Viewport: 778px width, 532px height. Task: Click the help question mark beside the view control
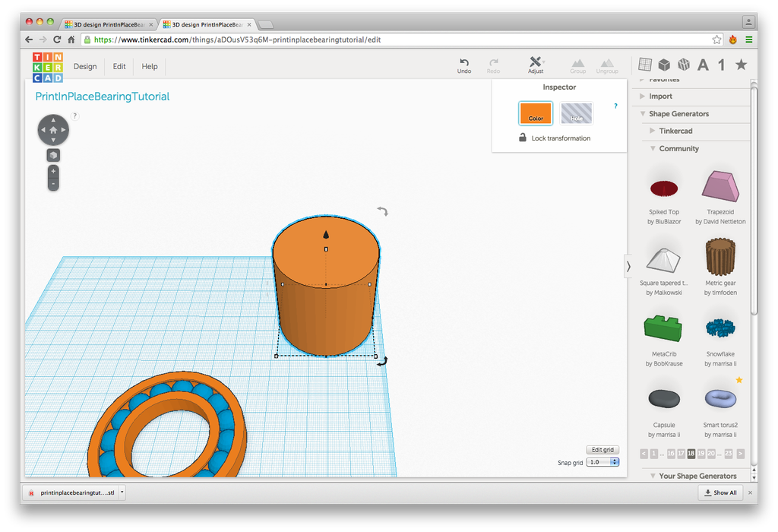pos(75,116)
